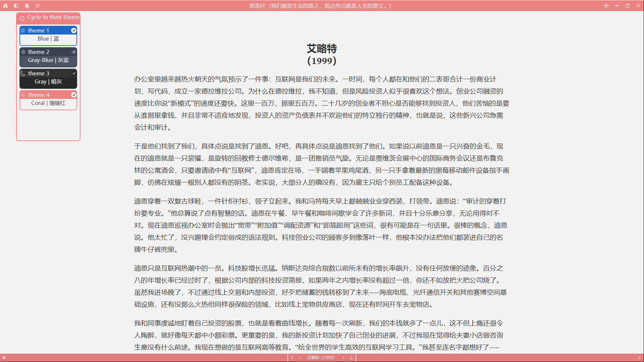Viewport: 644px width, 362px height.
Task: Toggle the check on theme 1
Action: pos(74,30)
